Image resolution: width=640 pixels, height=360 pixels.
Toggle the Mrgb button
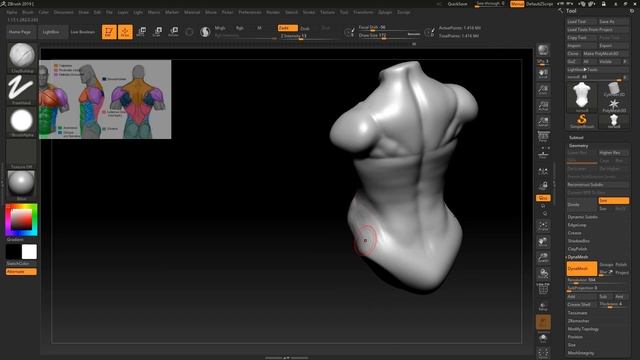click(220, 28)
